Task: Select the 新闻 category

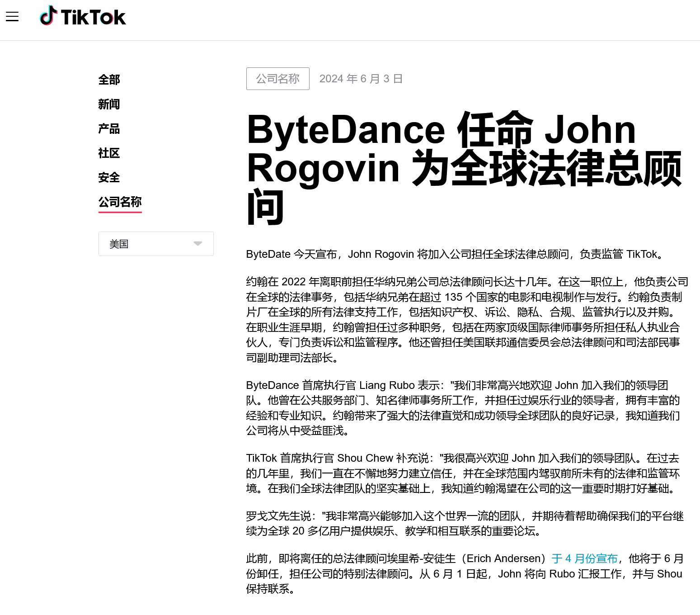Action: pos(109,104)
